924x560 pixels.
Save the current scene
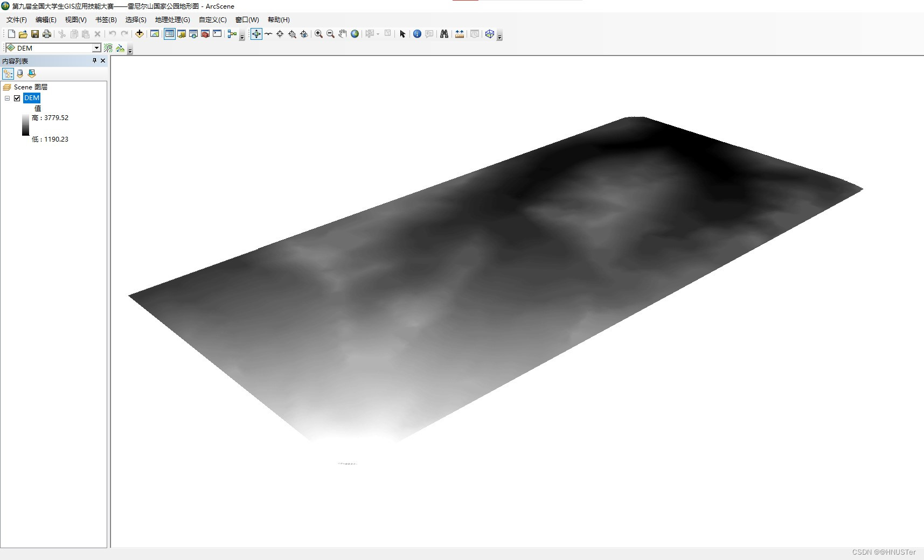[x=35, y=34]
